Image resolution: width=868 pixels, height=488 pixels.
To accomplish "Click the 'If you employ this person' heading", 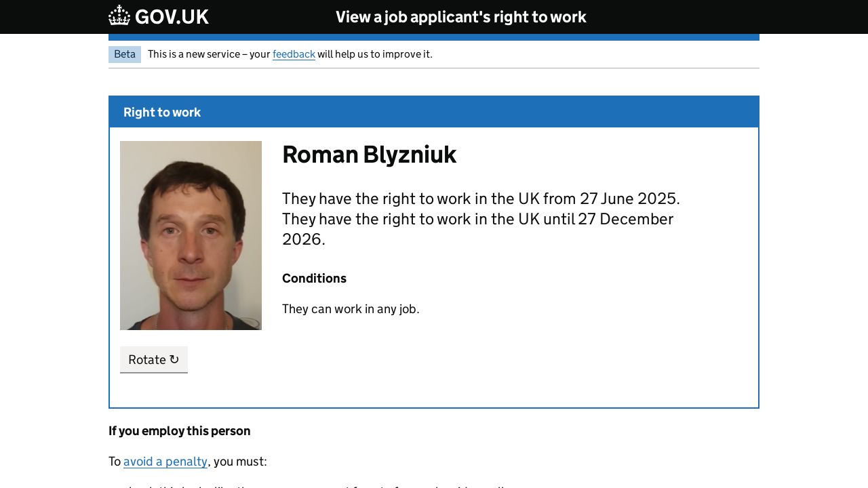I will [180, 431].
